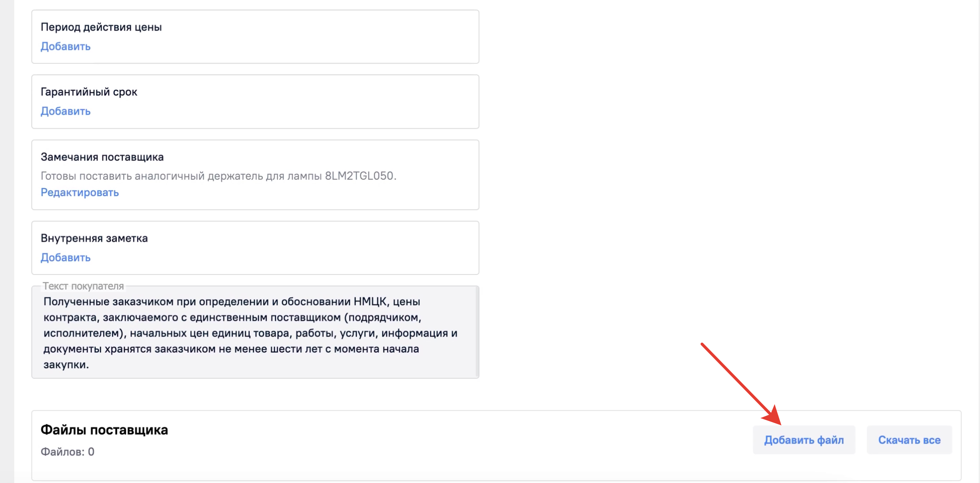Click the Текст покупателя text area
Screen dimensions: 980x483
pos(255,332)
